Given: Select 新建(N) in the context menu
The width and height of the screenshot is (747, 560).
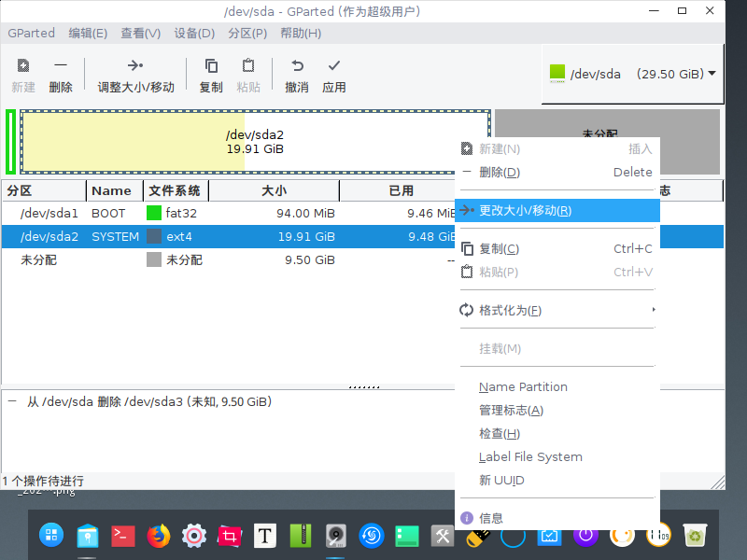Looking at the screenshot, I should pyautogui.click(x=557, y=149).
